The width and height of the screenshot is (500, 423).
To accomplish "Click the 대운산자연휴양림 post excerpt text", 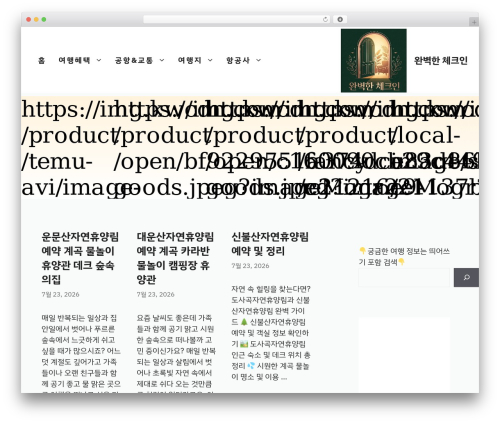I will click(176, 353).
